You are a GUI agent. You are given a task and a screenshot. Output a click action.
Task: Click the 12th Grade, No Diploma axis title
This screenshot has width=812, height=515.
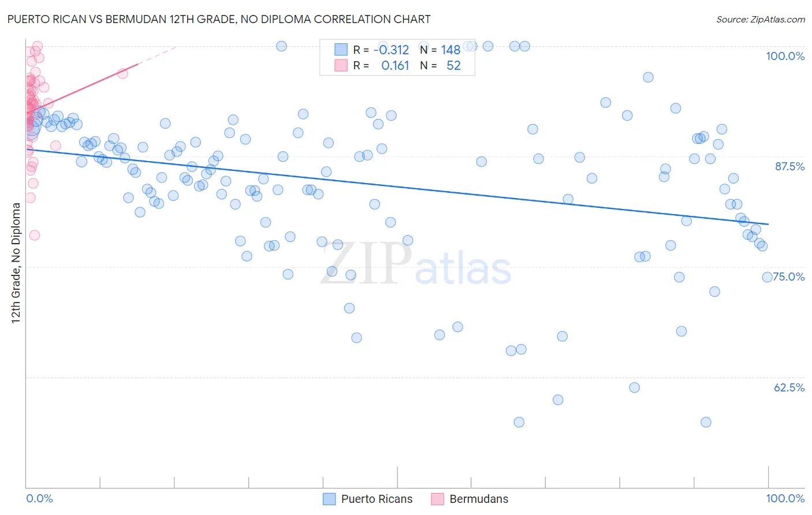[x=16, y=263]
